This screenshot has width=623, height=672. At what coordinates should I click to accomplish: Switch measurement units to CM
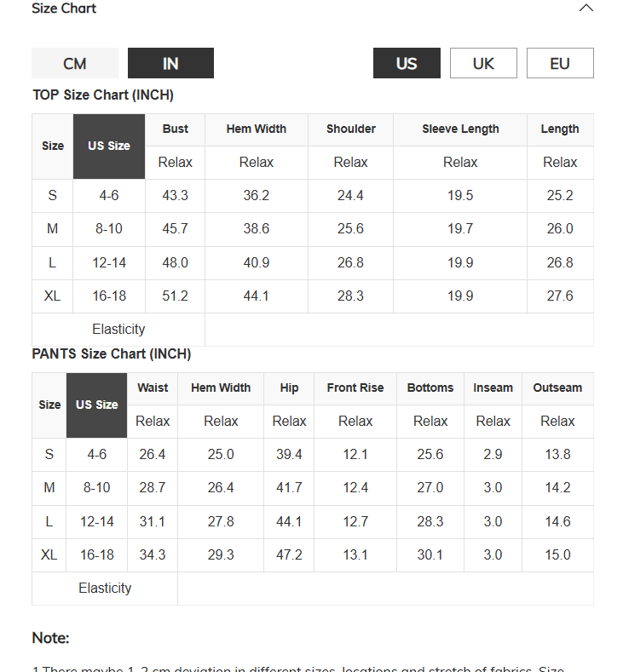click(x=75, y=63)
